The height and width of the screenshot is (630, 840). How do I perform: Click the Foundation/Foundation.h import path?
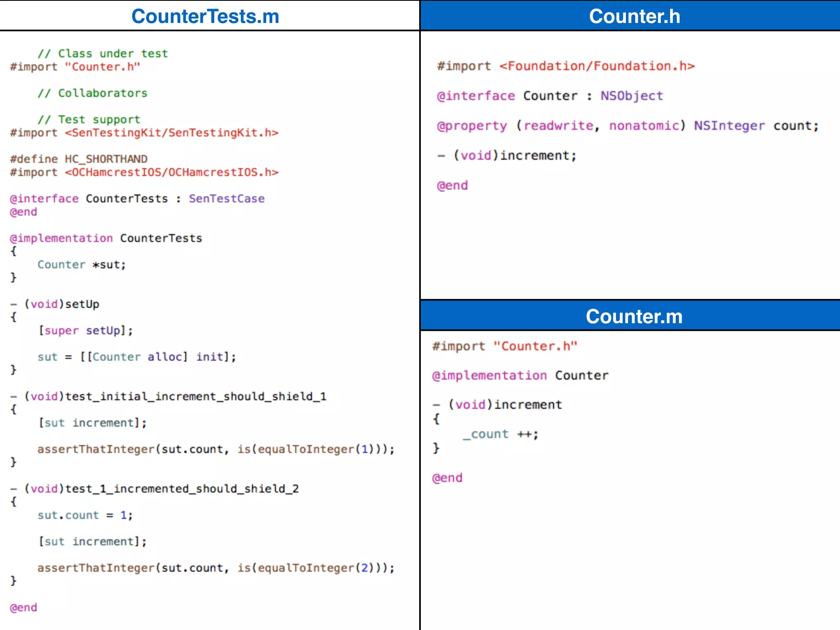pos(597,66)
